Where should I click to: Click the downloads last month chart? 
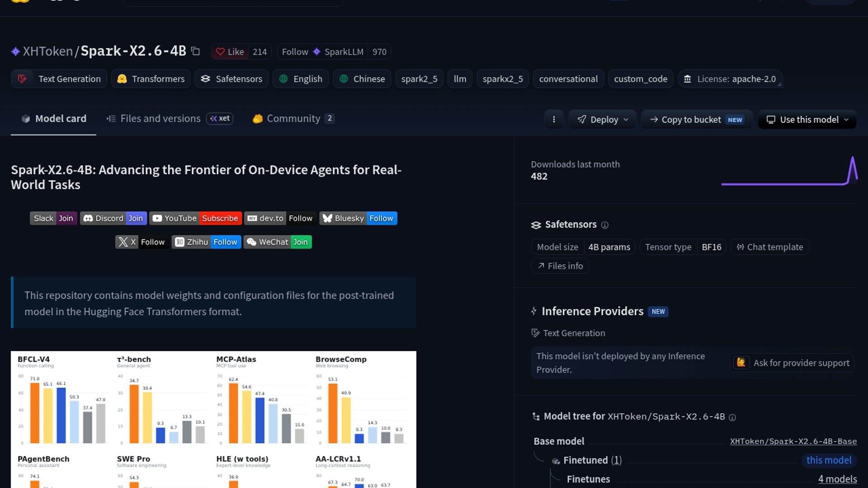point(789,171)
